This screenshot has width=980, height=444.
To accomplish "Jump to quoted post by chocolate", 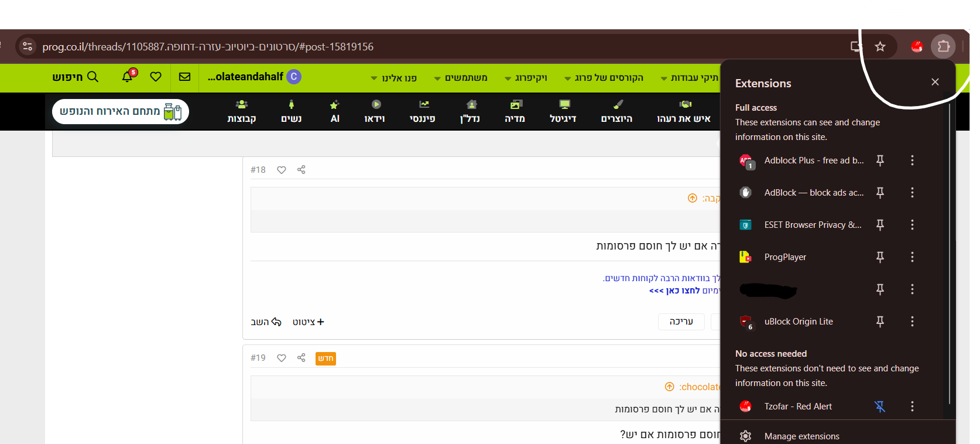I will coord(670,387).
